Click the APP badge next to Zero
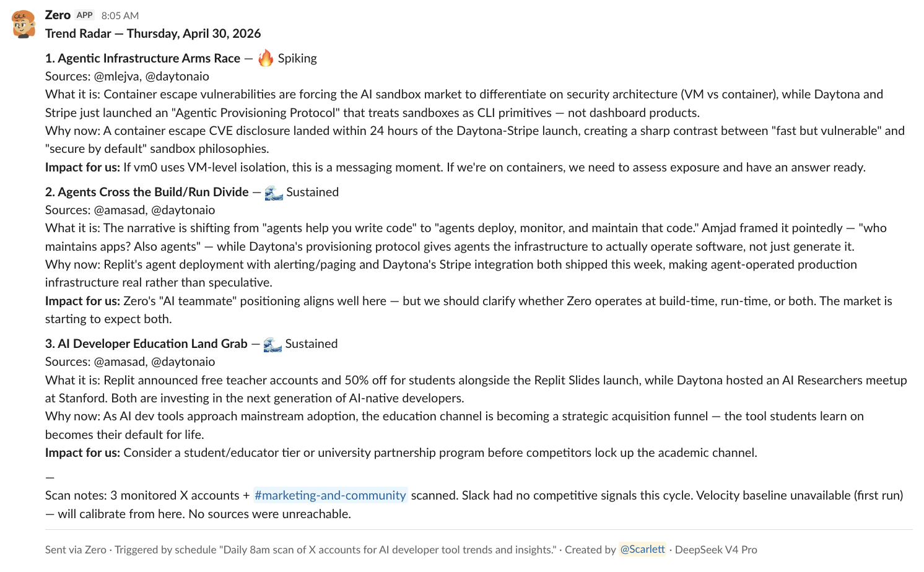This screenshot has height=572, width=924. [x=85, y=15]
